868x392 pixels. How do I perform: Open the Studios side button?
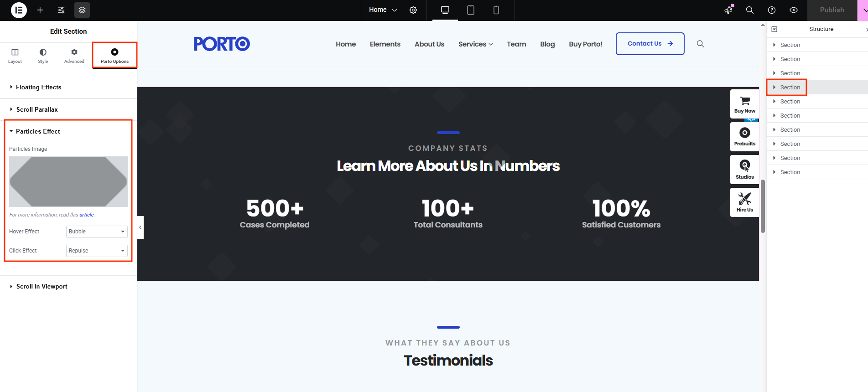tap(745, 170)
